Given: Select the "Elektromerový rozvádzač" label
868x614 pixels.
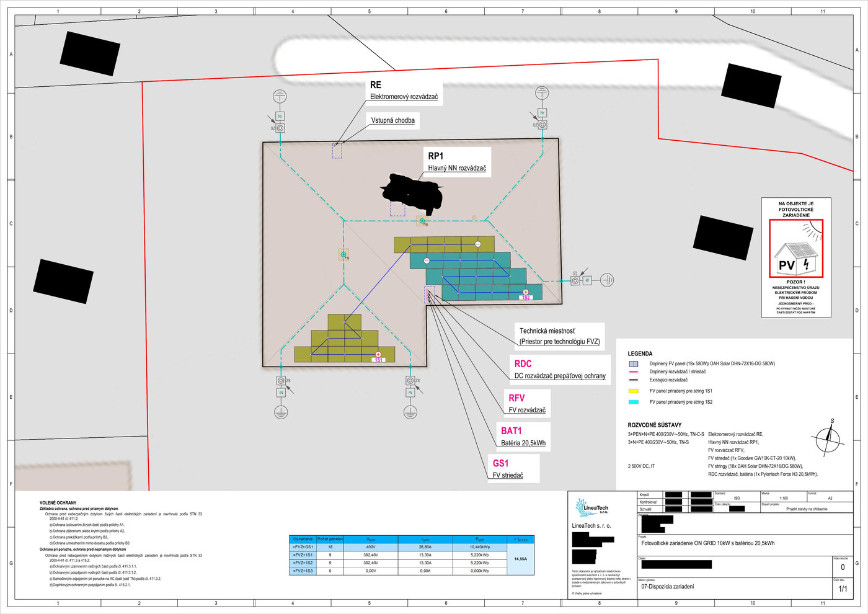Looking at the screenshot, I should 404,97.
